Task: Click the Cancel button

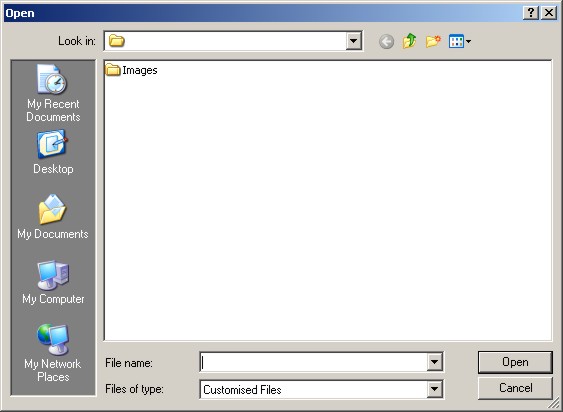Action: 515,388
